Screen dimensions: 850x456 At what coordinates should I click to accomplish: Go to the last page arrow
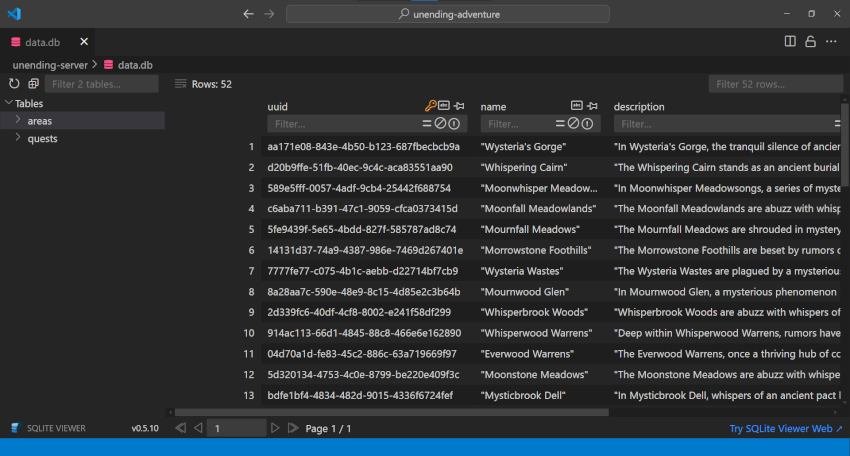point(293,428)
